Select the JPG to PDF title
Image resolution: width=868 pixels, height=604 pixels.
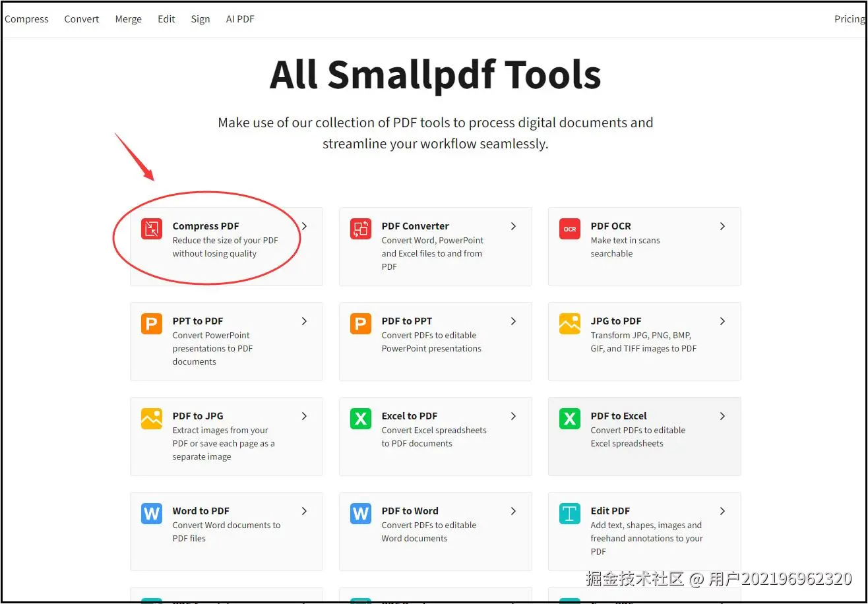[616, 321]
